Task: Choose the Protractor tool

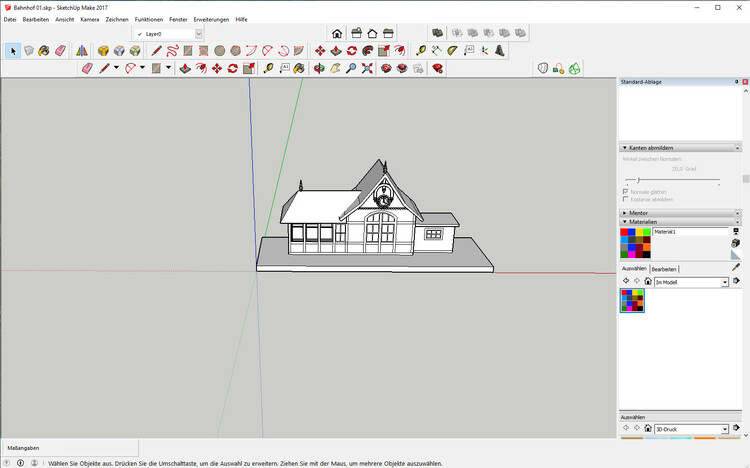Action: click(452, 51)
